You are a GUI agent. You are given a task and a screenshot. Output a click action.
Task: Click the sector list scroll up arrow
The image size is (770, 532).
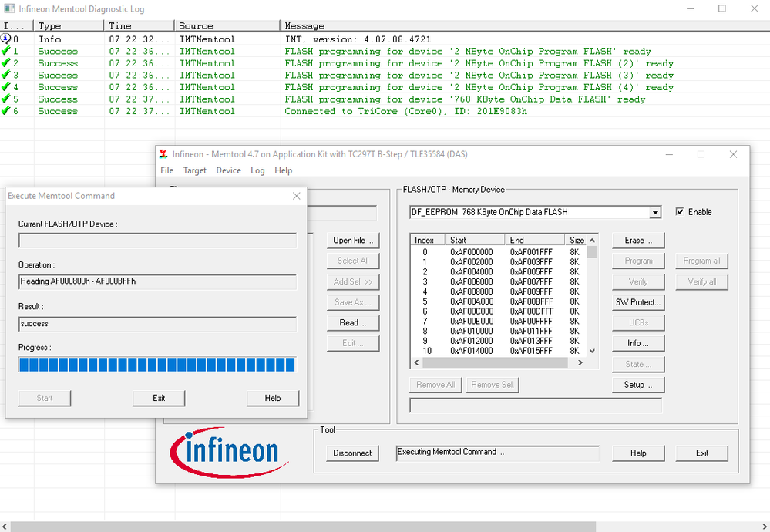click(592, 241)
